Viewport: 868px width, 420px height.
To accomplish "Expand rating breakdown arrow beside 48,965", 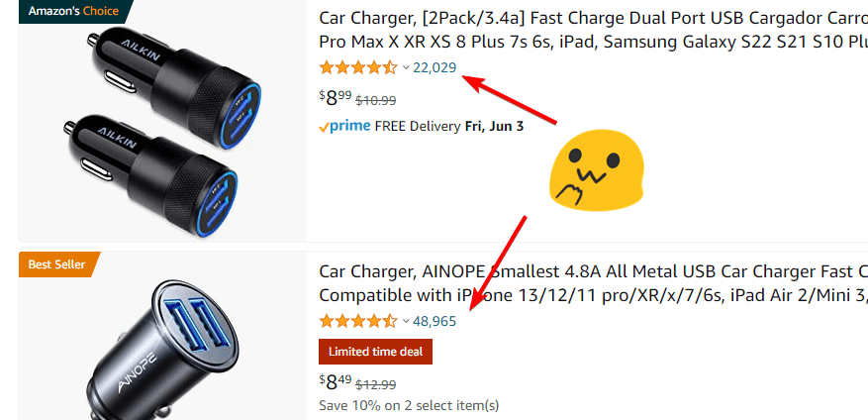I will 406,321.
